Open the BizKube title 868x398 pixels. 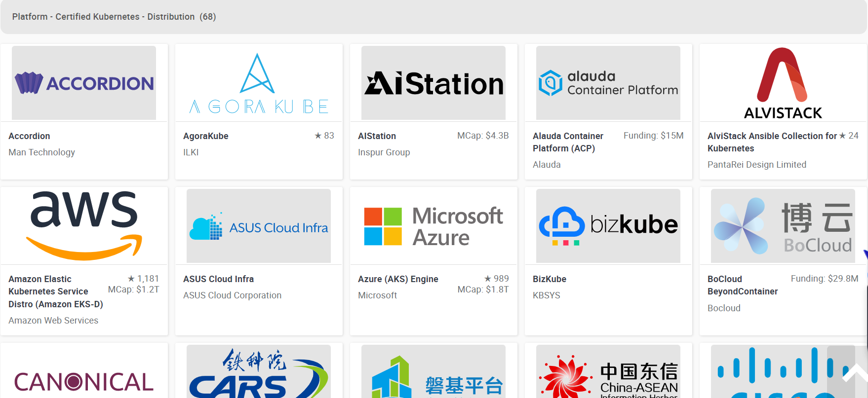point(550,279)
